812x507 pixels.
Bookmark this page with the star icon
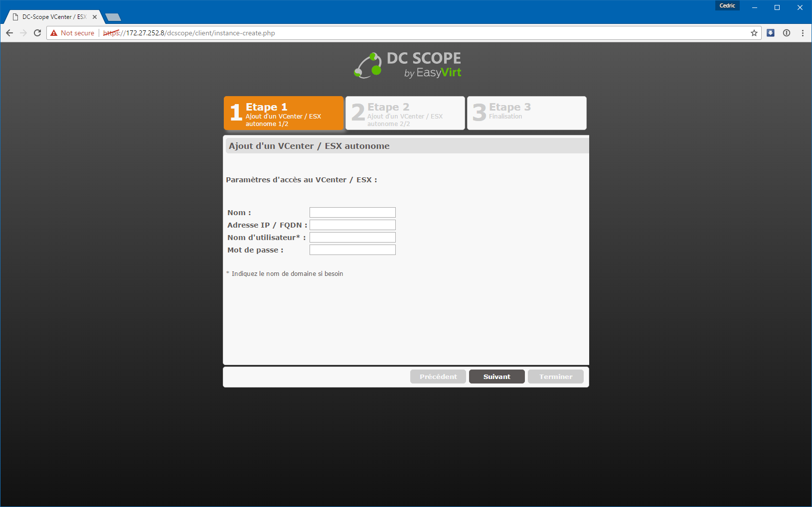[x=754, y=33]
